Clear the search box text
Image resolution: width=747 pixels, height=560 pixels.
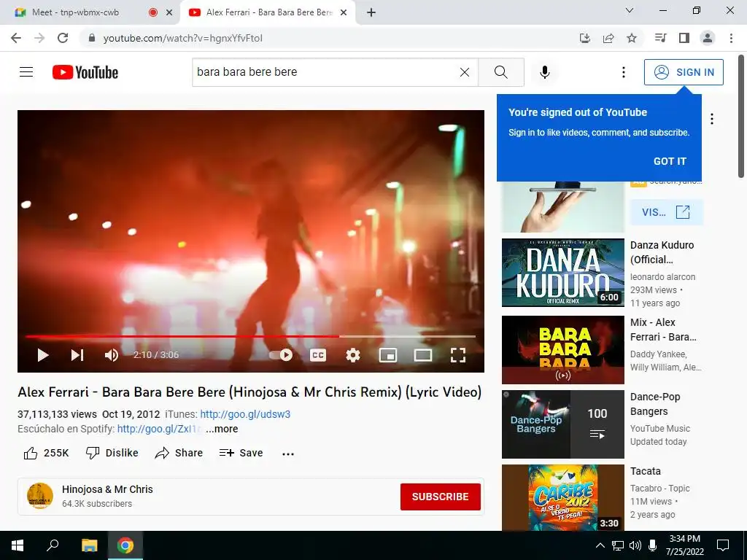coord(465,72)
